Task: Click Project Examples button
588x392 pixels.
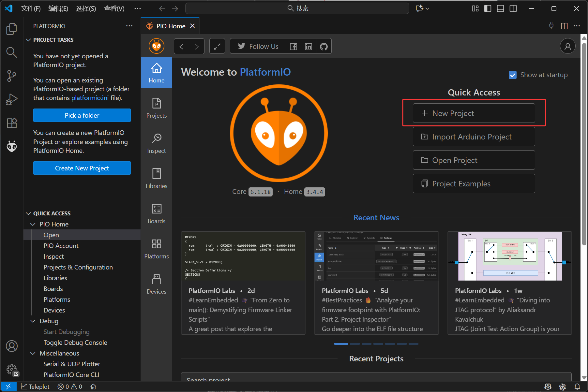Action: (x=474, y=183)
